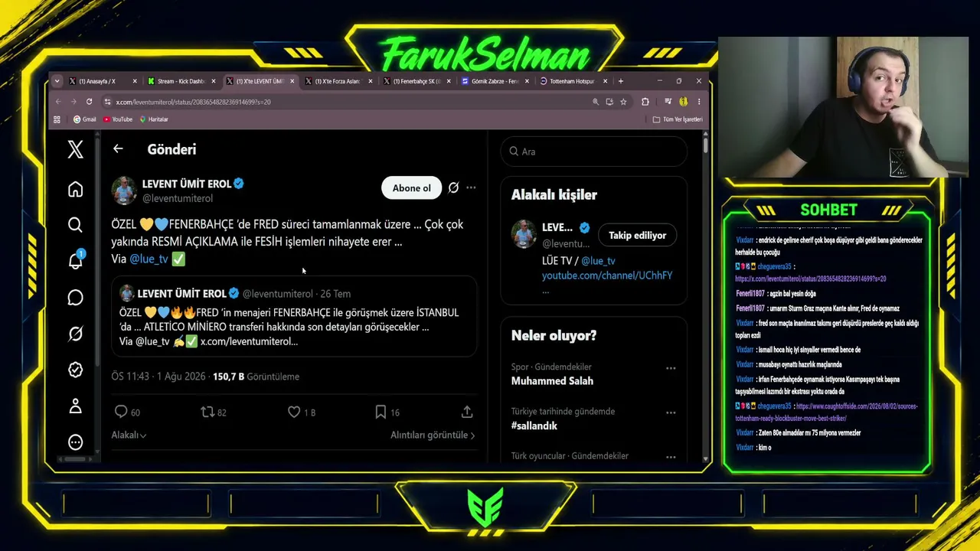Viewport: 980px width, 551px height.
Task: Open a new browser tab
Action: (621, 81)
